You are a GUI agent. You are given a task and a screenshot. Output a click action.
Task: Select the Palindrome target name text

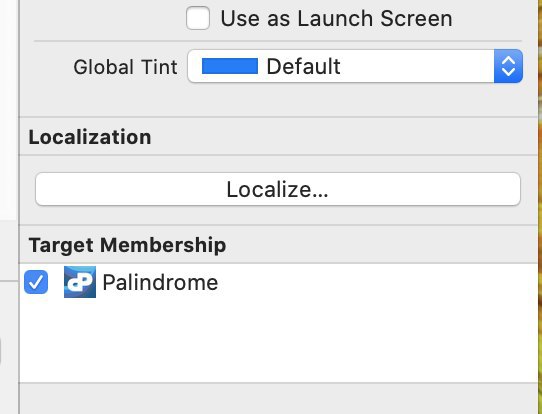[x=160, y=283]
